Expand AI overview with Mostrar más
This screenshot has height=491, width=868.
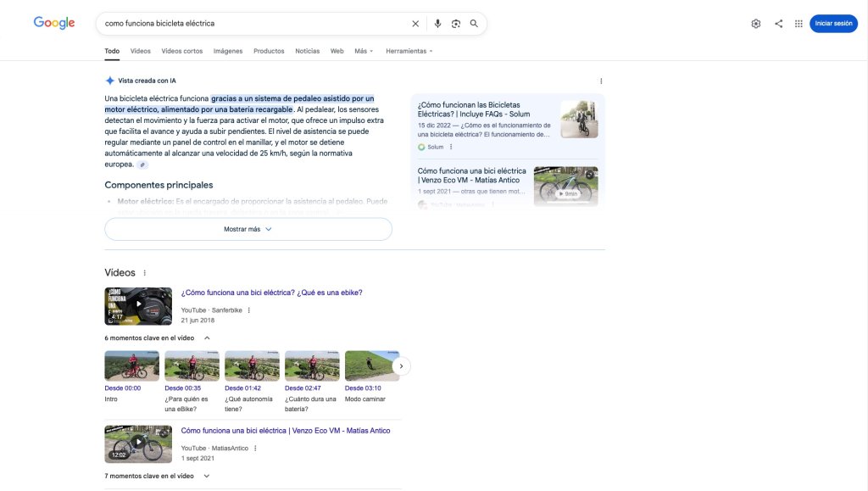click(248, 229)
